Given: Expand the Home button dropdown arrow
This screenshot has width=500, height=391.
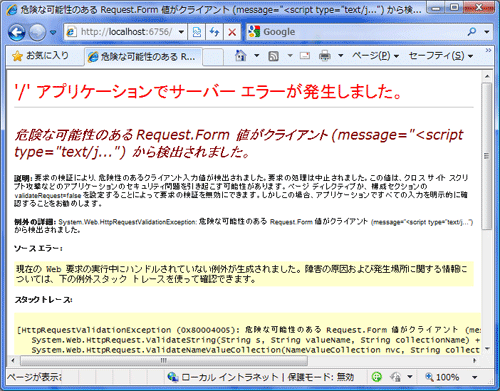Looking at the screenshot, I should click(257, 56).
